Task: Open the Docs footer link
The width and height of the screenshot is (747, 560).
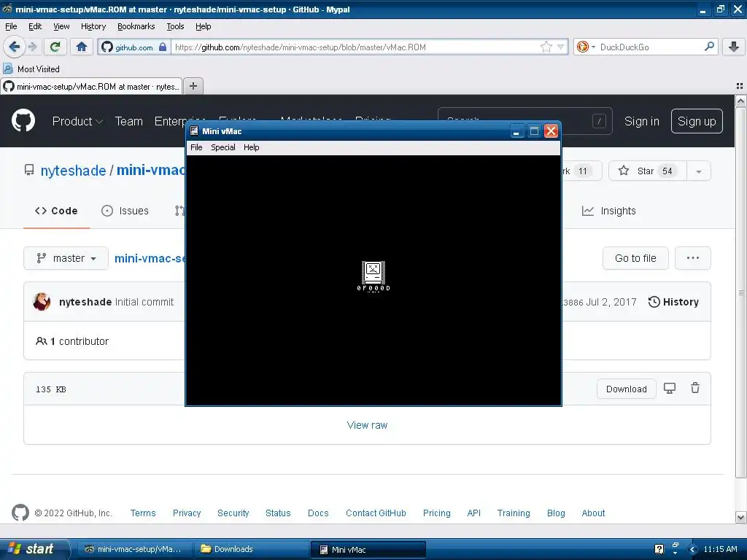Action: click(x=318, y=513)
